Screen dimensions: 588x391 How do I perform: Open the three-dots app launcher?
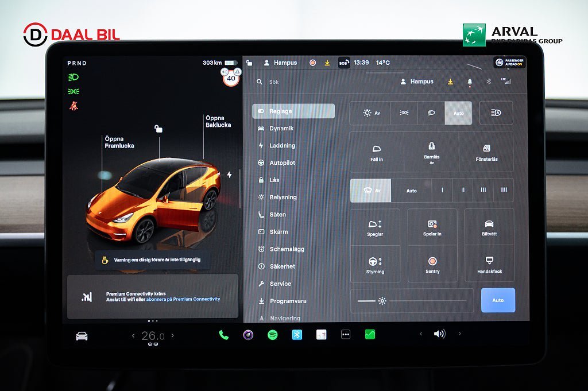[x=346, y=335]
